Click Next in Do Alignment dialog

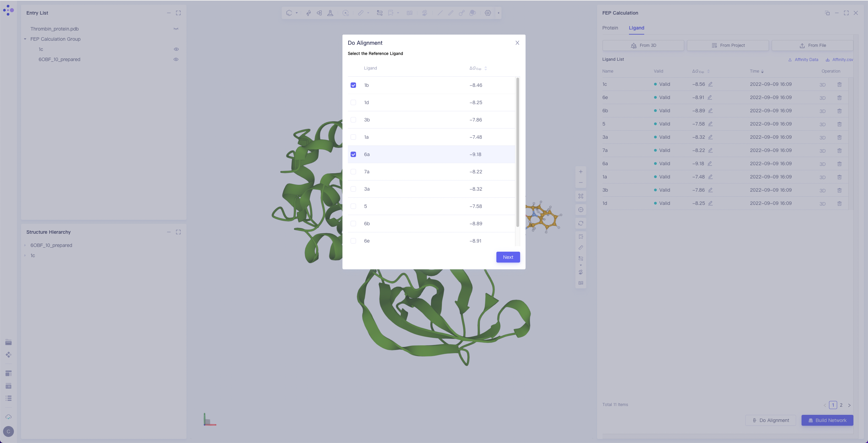(508, 257)
